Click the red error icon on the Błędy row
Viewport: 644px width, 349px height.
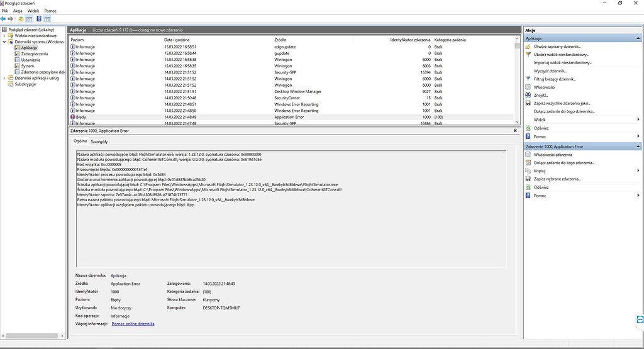tap(73, 117)
